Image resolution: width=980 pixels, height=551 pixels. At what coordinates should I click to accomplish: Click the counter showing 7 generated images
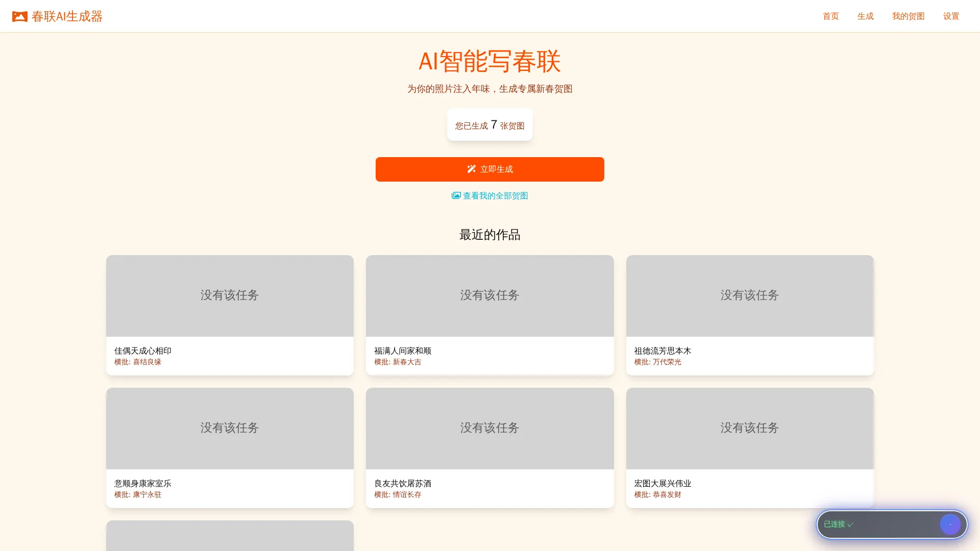pyautogui.click(x=489, y=124)
